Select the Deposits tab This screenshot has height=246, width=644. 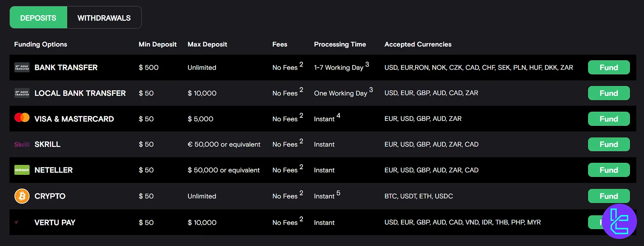(38, 18)
